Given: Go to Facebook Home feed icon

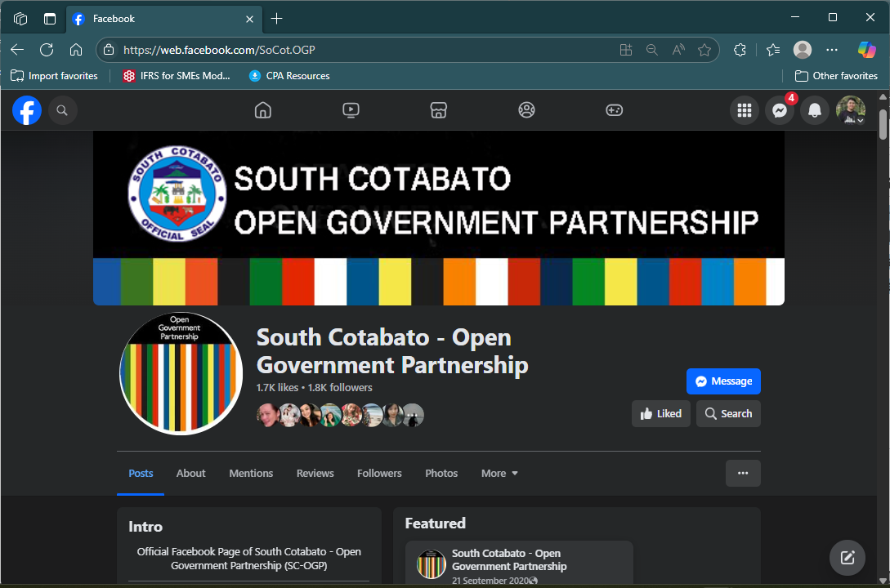Looking at the screenshot, I should pos(263,110).
